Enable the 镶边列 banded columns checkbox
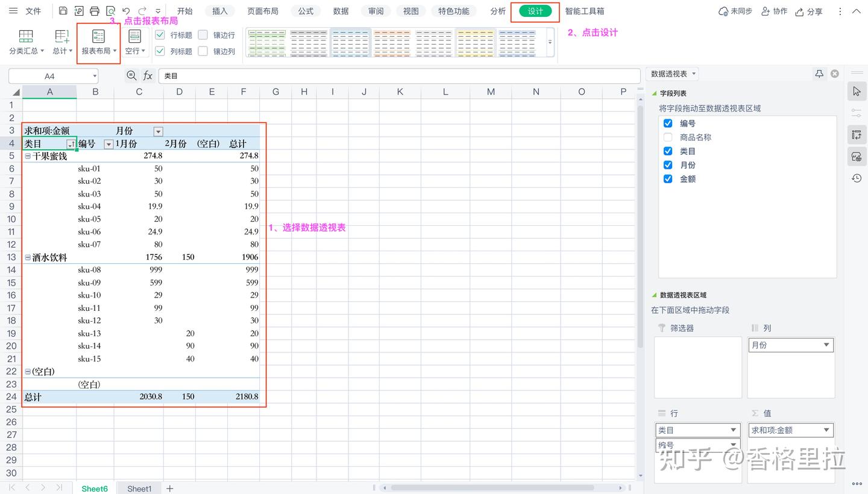 [203, 51]
